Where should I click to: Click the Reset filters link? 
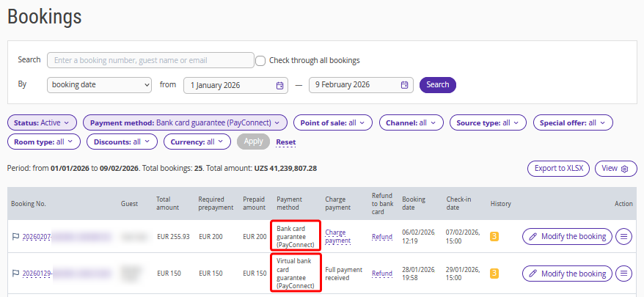[x=285, y=142]
